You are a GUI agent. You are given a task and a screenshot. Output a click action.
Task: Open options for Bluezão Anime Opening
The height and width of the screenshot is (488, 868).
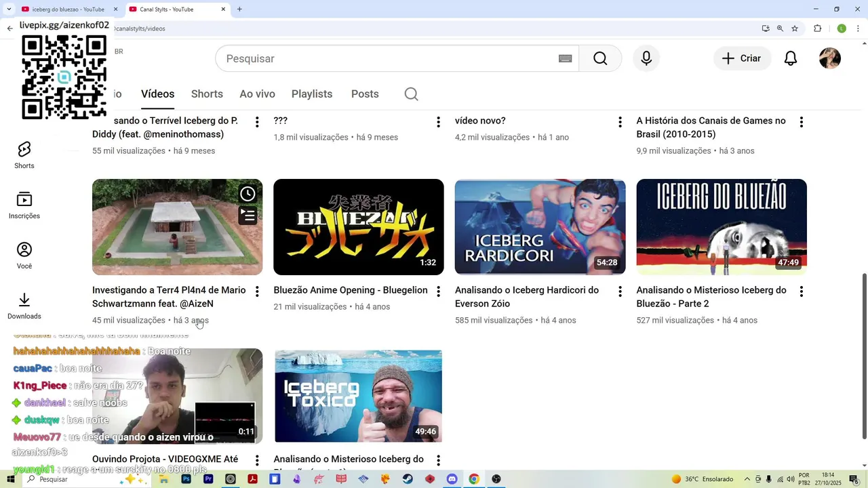[438, 291]
